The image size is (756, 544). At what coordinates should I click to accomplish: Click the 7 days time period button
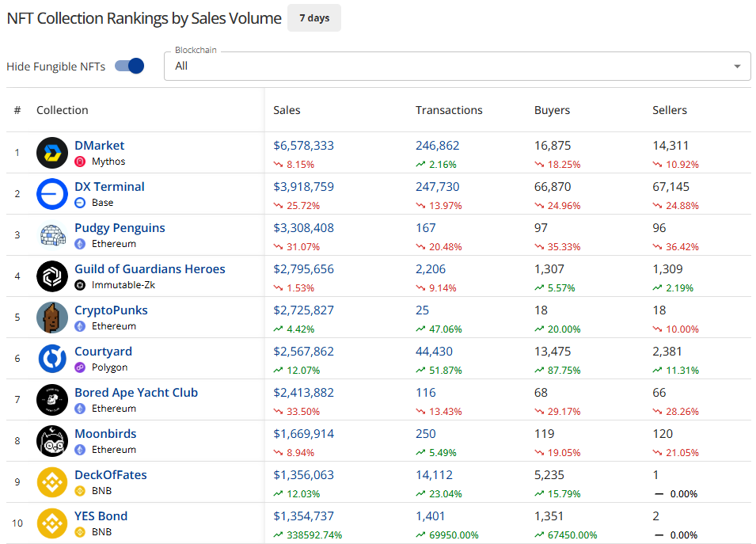(314, 18)
